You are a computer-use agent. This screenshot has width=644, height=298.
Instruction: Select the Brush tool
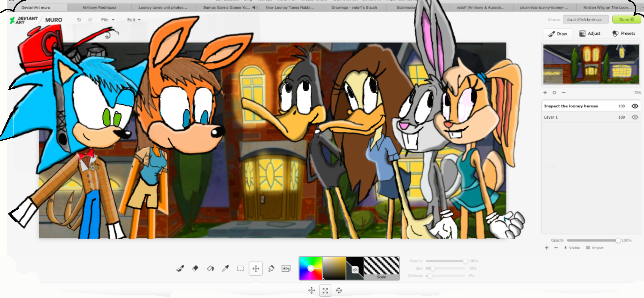pyautogui.click(x=180, y=268)
